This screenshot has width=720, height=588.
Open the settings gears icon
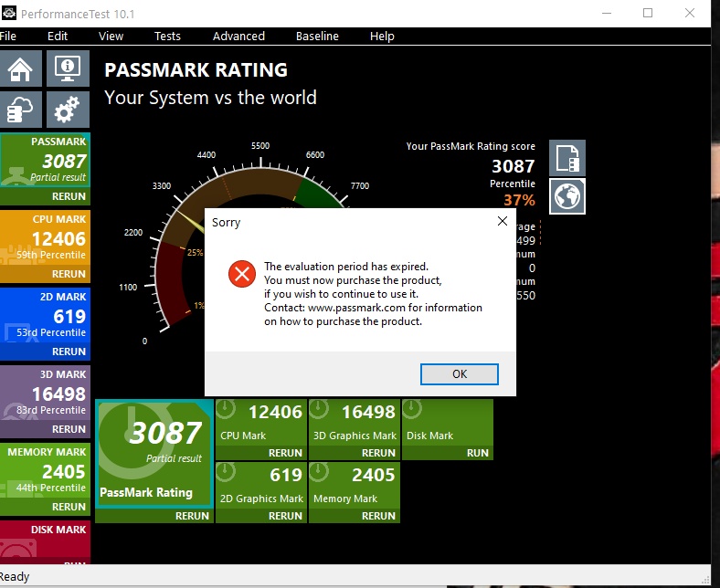tap(68, 110)
